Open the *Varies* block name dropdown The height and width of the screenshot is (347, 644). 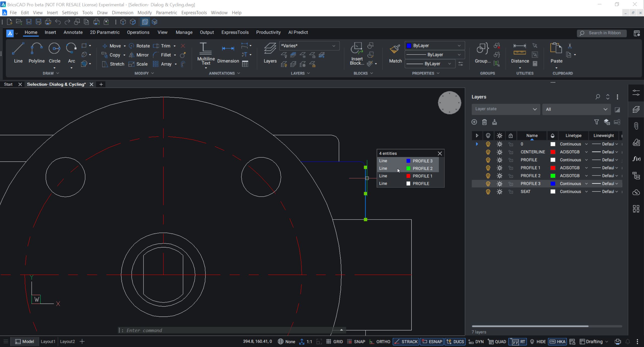click(x=334, y=46)
